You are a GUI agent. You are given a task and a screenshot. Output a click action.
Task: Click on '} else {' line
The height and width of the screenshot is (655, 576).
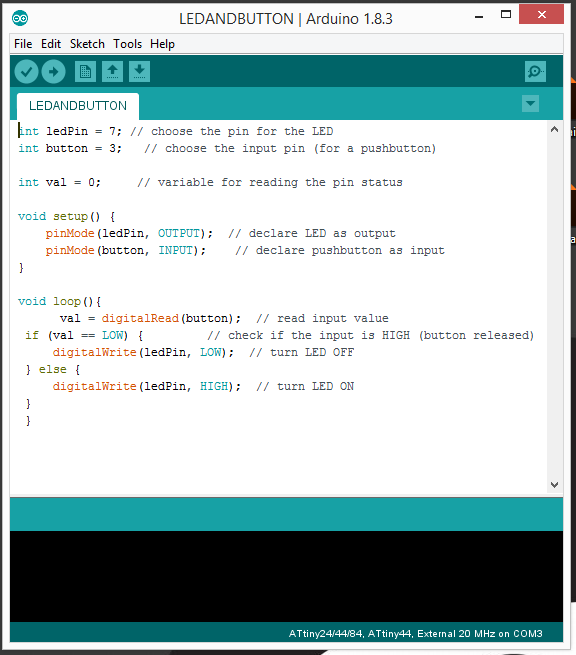coord(53,370)
